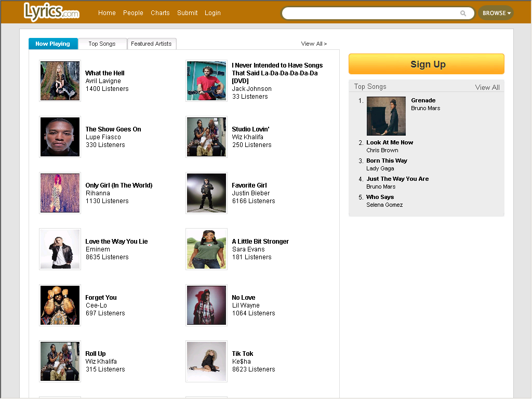Open Grenade album thumbnail in sidebar
Image resolution: width=532 pixels, height=399 pixels.
(x=386, y=116)
